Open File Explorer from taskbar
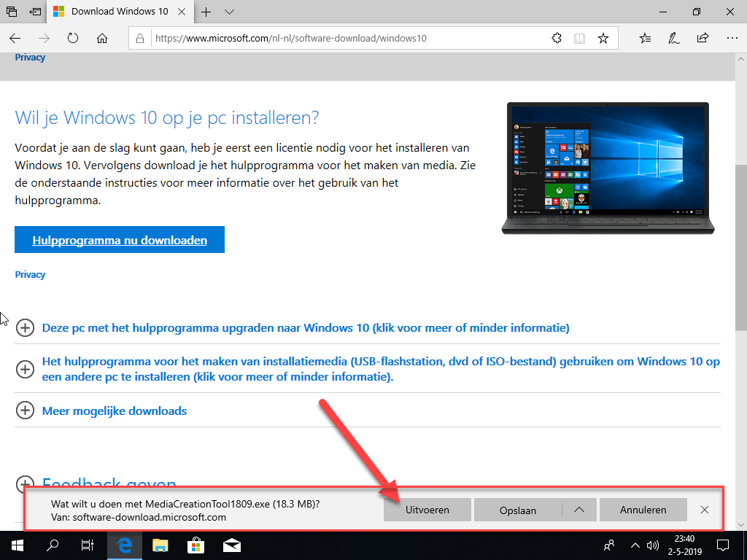The image size is (747, 560). click(160, 545)
